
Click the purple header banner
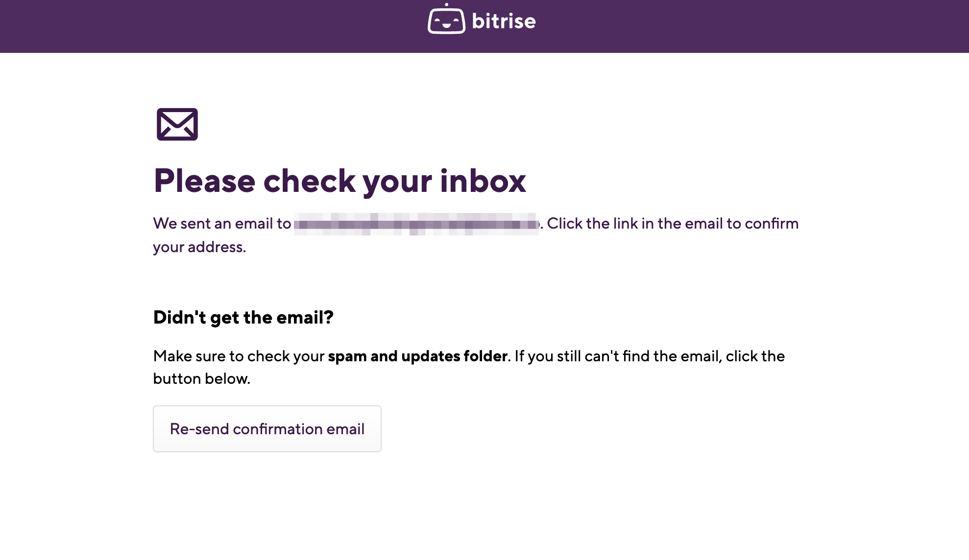(x=196, y=25)
